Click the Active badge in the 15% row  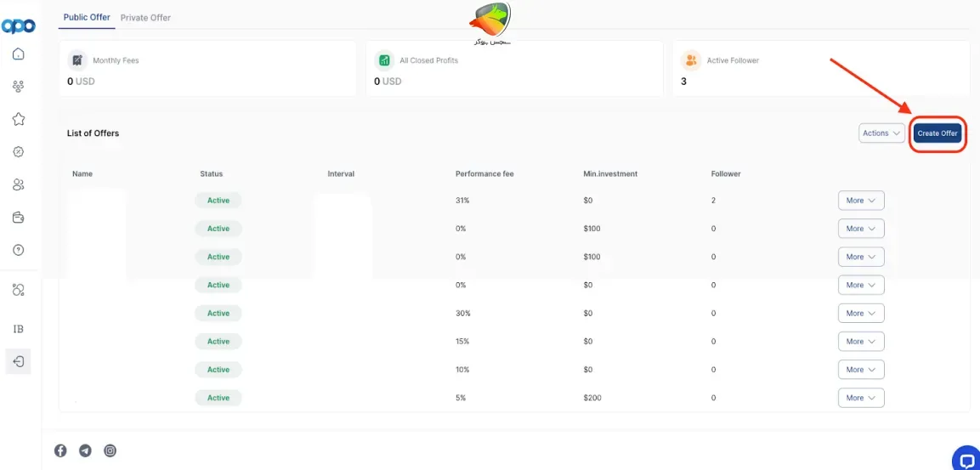click(x=218, y=342)
